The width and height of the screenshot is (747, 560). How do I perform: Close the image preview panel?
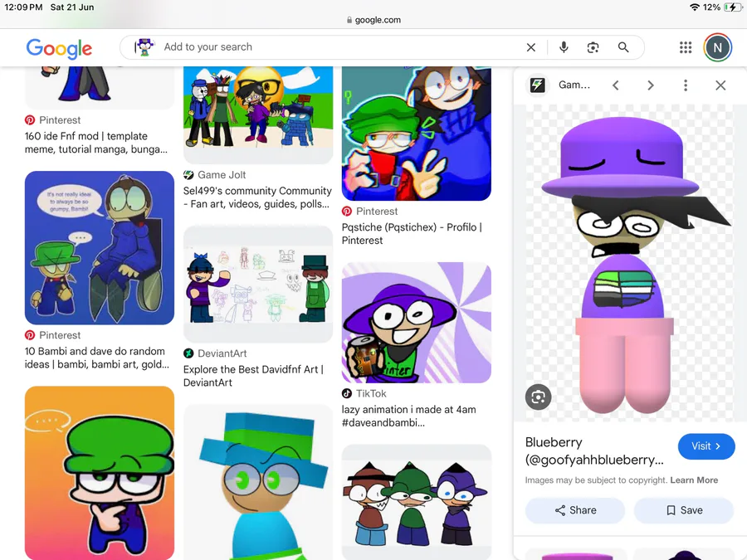(720, 85)
